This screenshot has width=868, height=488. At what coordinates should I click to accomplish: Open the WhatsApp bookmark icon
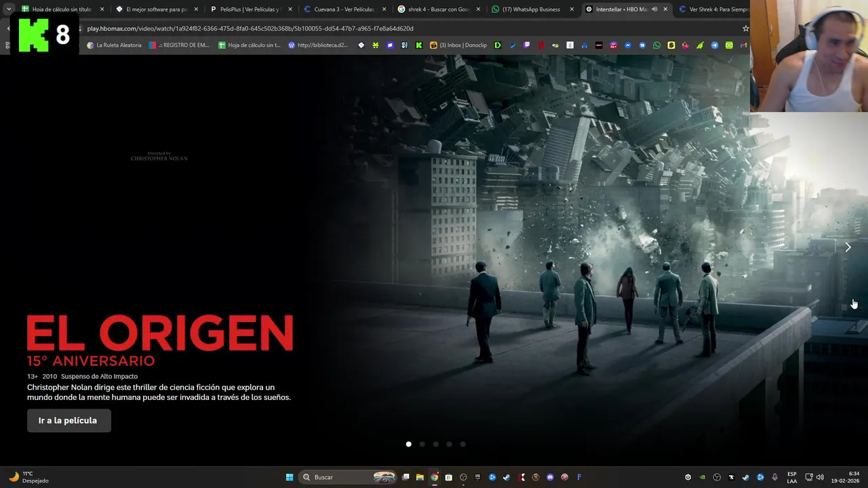pos(656,45)
